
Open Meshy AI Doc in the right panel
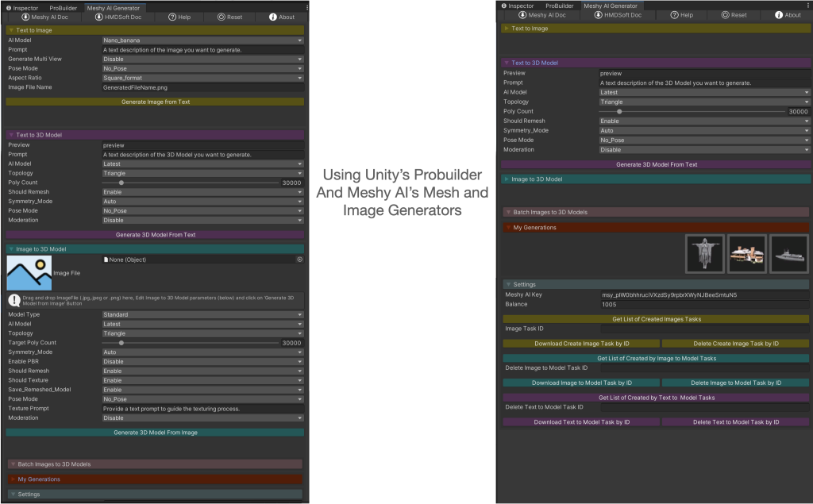[x=527, y=15]
